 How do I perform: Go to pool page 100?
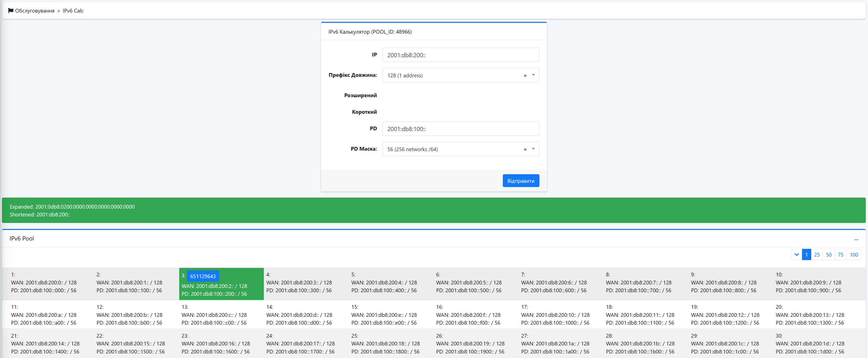pos(853,255)
